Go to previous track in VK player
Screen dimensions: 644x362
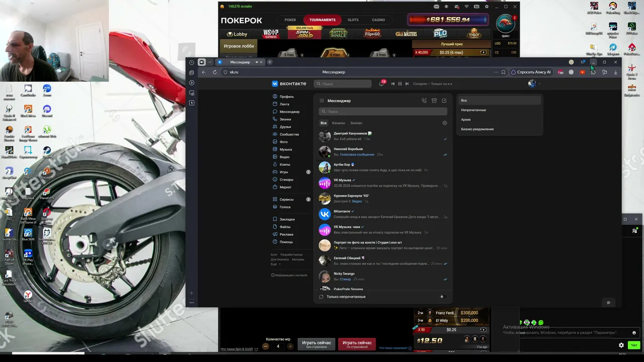tap(393, 84)
